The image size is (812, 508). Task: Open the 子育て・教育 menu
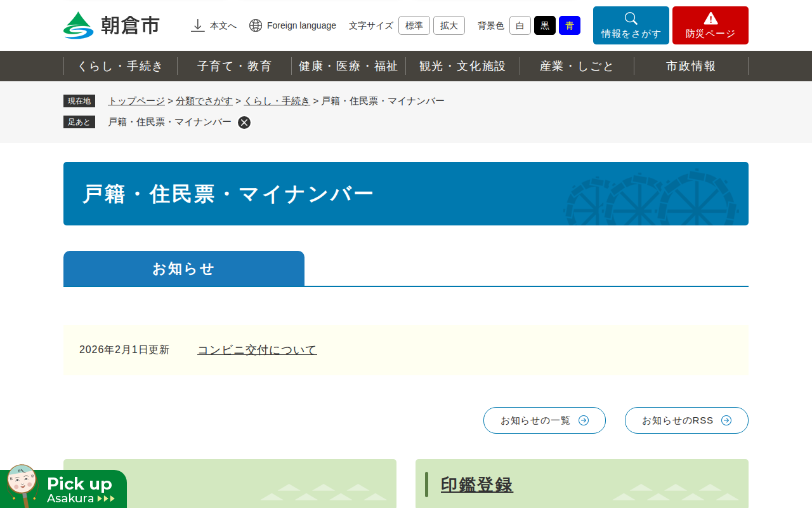pos(235,66)
